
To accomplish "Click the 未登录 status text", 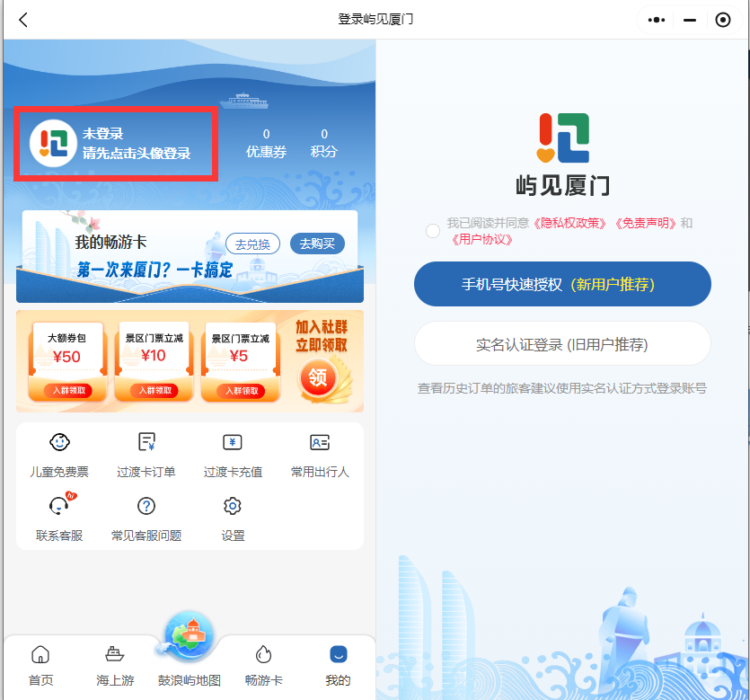I will 102,134.
